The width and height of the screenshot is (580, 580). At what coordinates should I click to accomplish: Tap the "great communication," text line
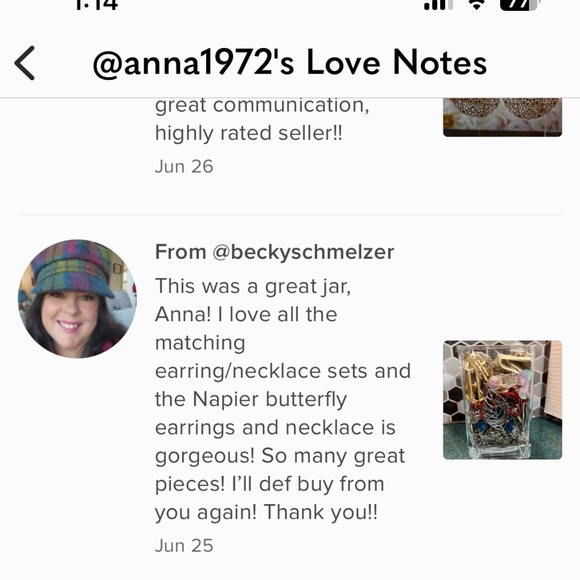(x=262, y=106)
